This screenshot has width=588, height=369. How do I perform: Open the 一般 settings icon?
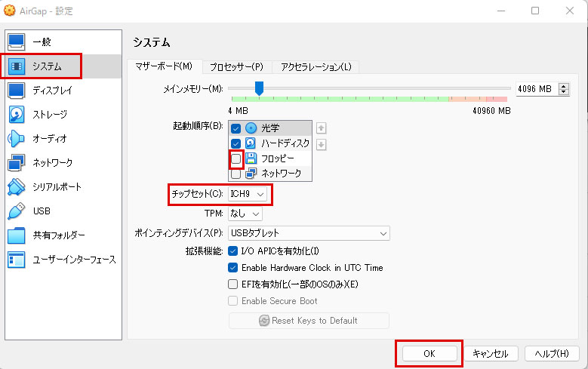point(16,42)
